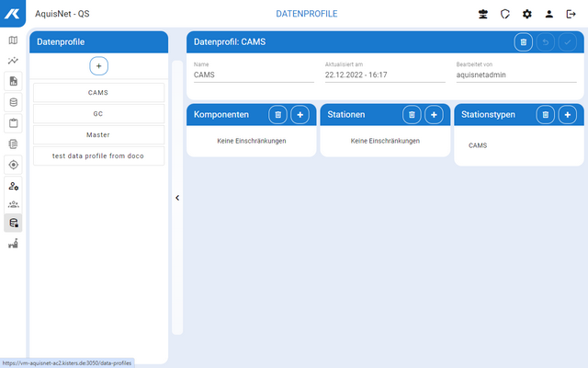Click the logout icon
Viewport: 588px width, 368px height.
click(x=571, y=14)
